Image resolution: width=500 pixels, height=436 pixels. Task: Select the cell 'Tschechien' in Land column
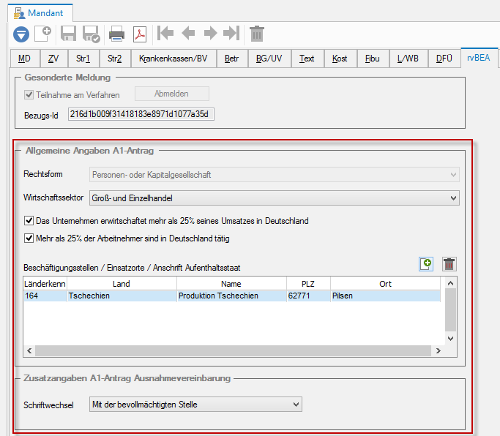click(x=122, y=296)
